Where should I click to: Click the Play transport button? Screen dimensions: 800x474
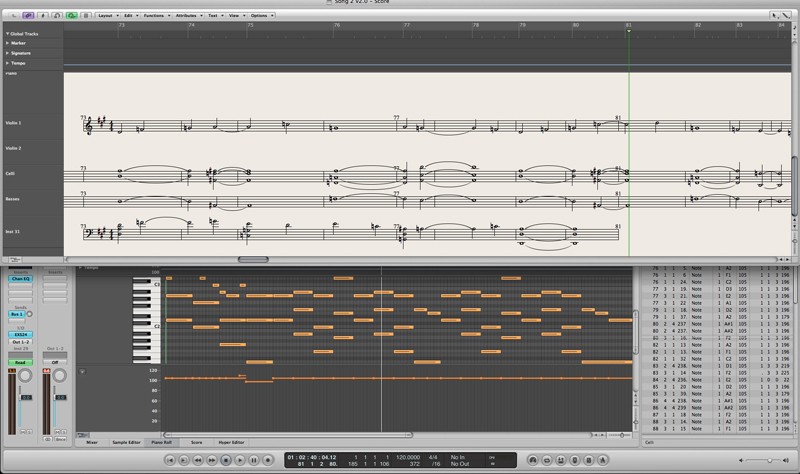pos(240,460)
